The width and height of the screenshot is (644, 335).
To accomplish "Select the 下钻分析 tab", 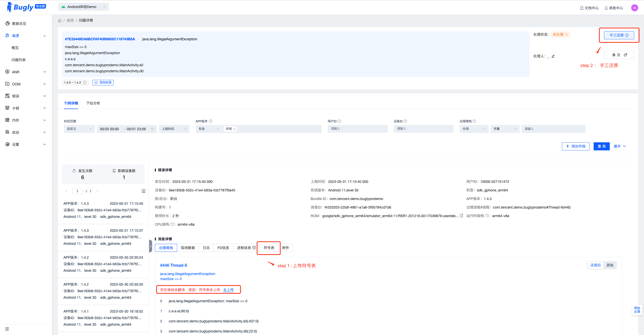I will click(93, 103).
